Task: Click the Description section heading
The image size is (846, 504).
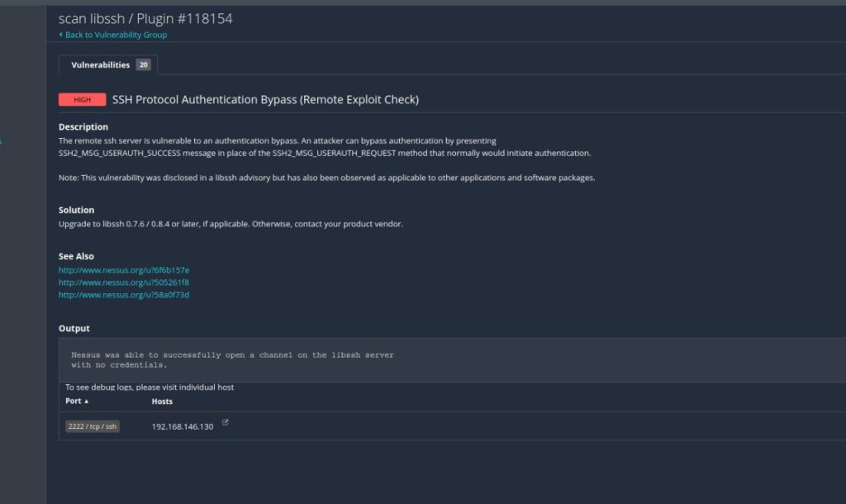Action: tap(83, 127)
